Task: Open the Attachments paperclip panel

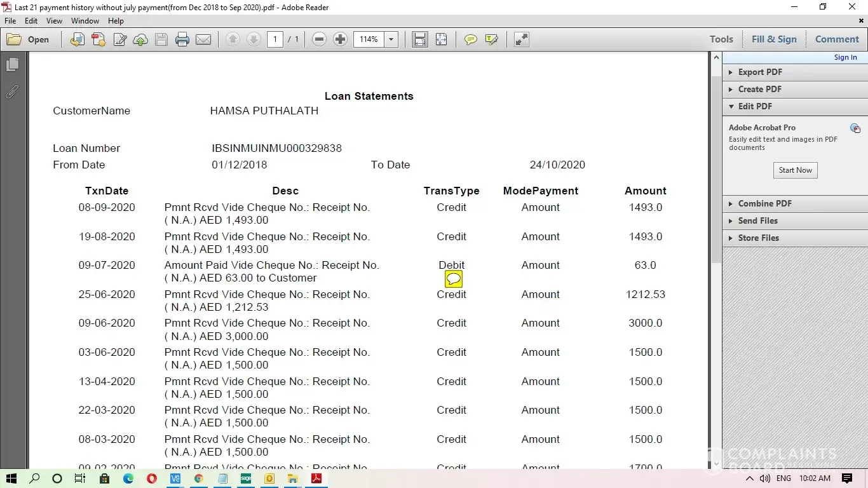Action: [12, 92]
